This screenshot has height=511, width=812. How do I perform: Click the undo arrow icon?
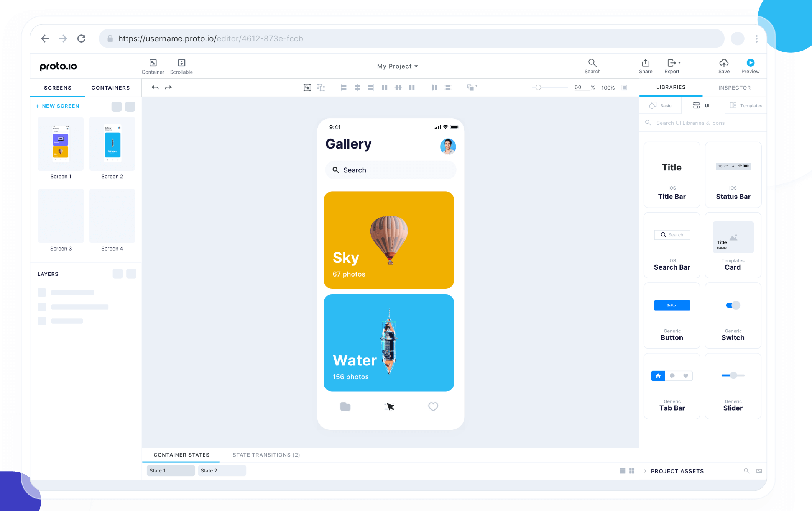[x=155, y=88]
